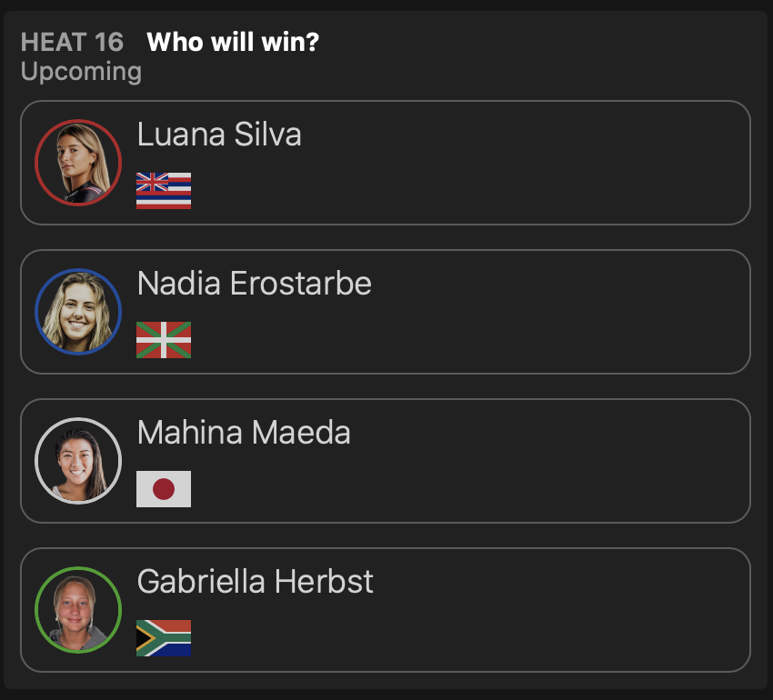Click the Japan flag icon under Mahina Maeda
Screen dimensions: 773x700
click(164, 489)
